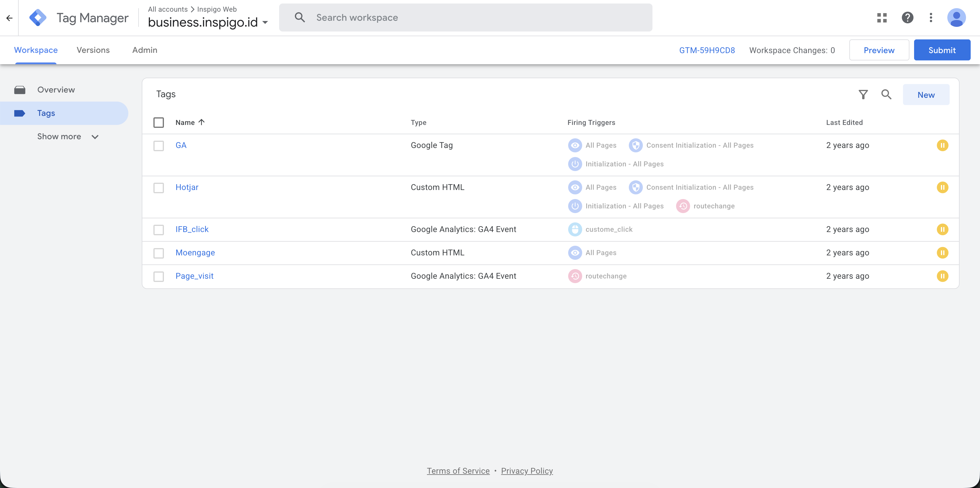The width and height of the screenshot is (980, 488).
Task: Click paused status icon for Page_visit tag
Action: [x=942, y=276]
